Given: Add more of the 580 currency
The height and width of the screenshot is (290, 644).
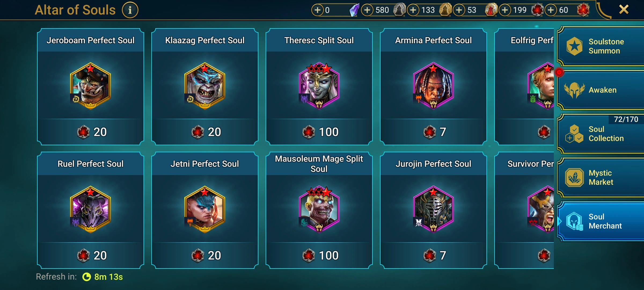Looking at the screenshot, I should click(x=367, y=10).
